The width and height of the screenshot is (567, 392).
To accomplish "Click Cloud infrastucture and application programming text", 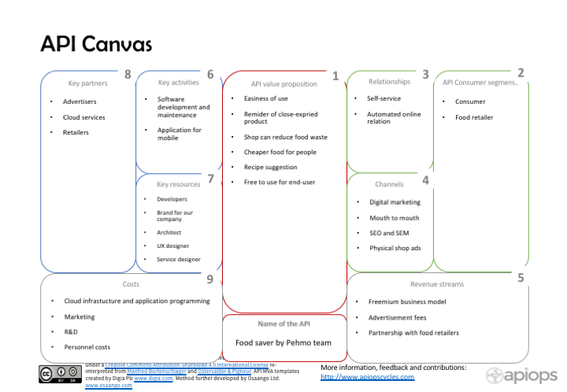I will click(137, 301).
